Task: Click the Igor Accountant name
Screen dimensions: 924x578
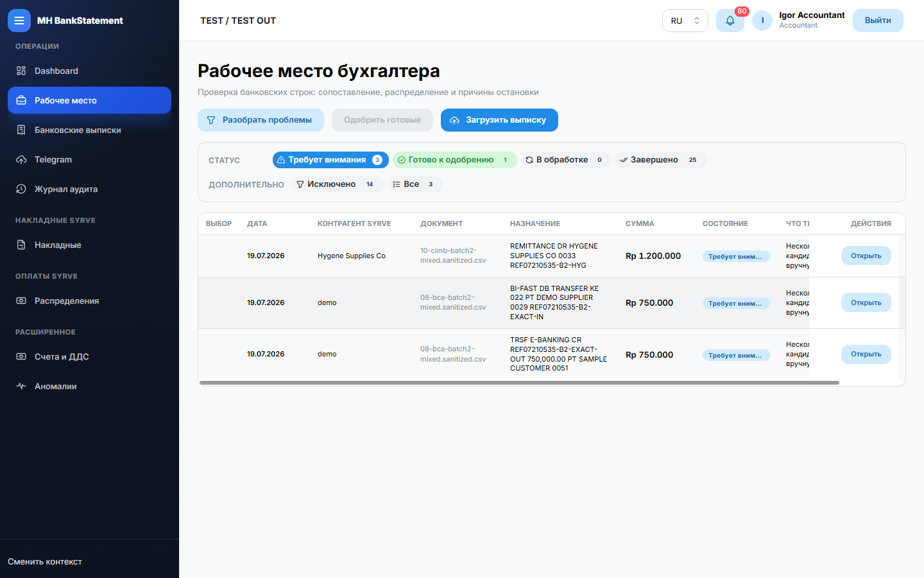Action: click(x=812, y=15)
